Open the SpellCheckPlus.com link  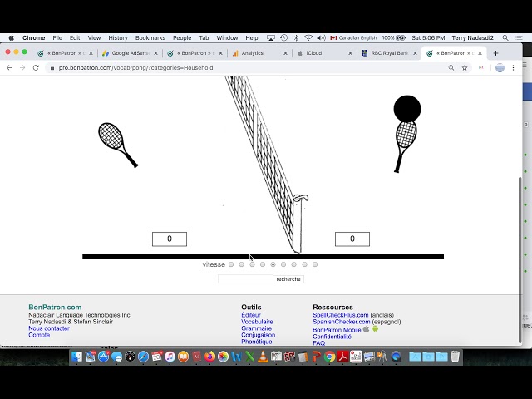(340, 315)
